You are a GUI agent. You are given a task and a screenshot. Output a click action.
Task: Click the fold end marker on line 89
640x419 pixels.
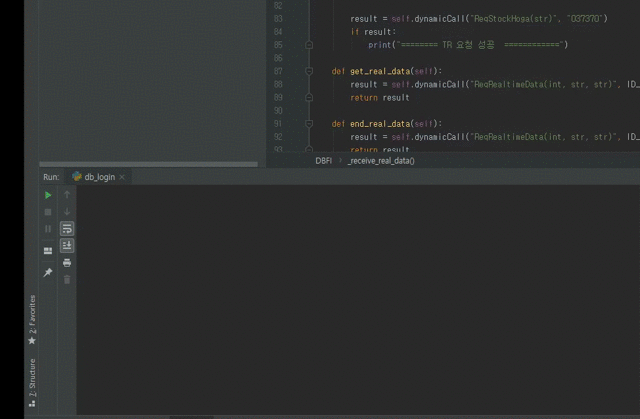click(x=309, y=98)
